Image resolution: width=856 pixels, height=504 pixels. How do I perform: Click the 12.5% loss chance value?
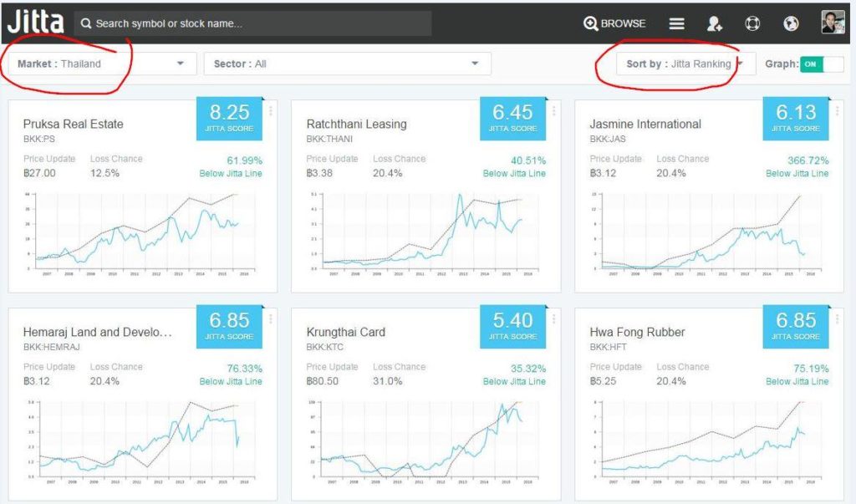(104, 173)
